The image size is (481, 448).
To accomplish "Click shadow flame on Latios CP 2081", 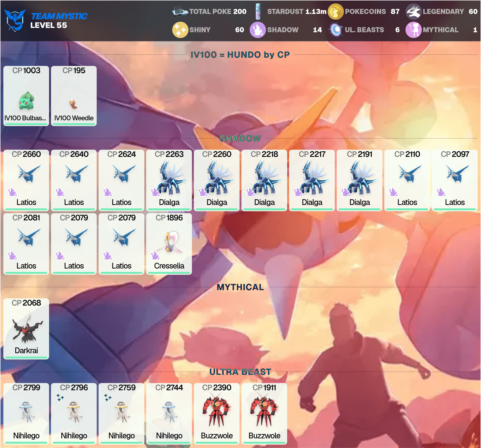I will click(12, 255).
